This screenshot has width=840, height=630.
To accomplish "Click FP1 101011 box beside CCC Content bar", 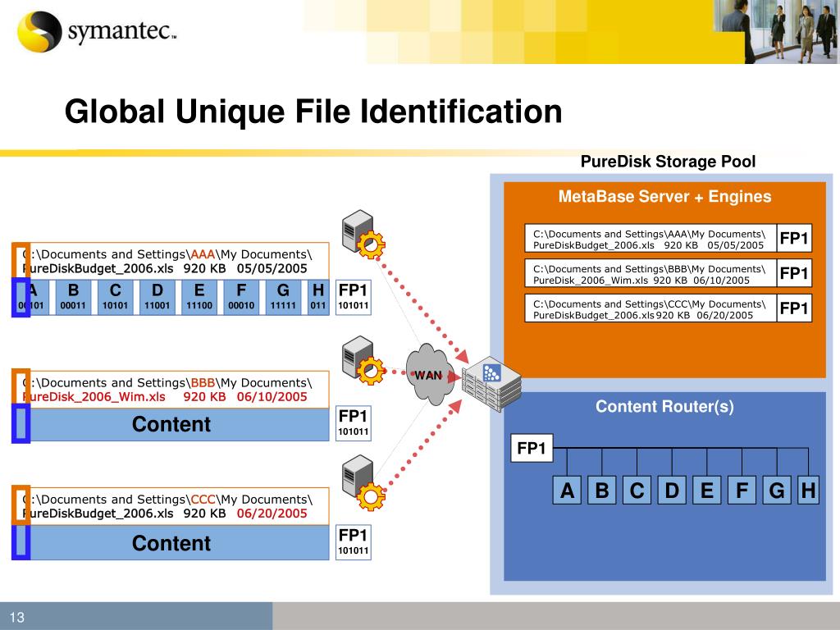I will click(x=353, y=542).
